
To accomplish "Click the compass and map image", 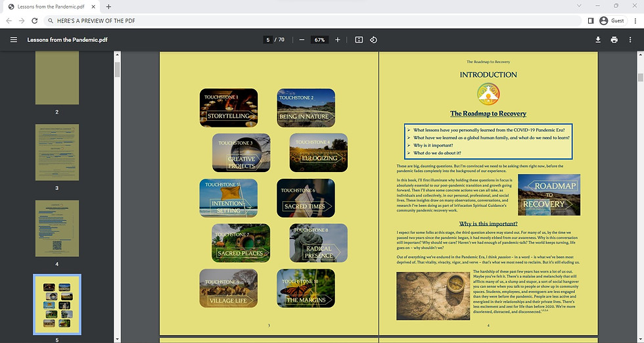I will pos(433,296).
